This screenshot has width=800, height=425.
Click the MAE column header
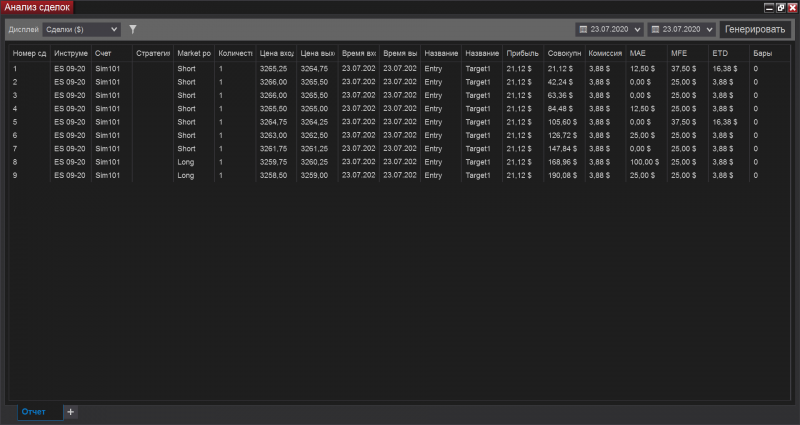[646, 53]
